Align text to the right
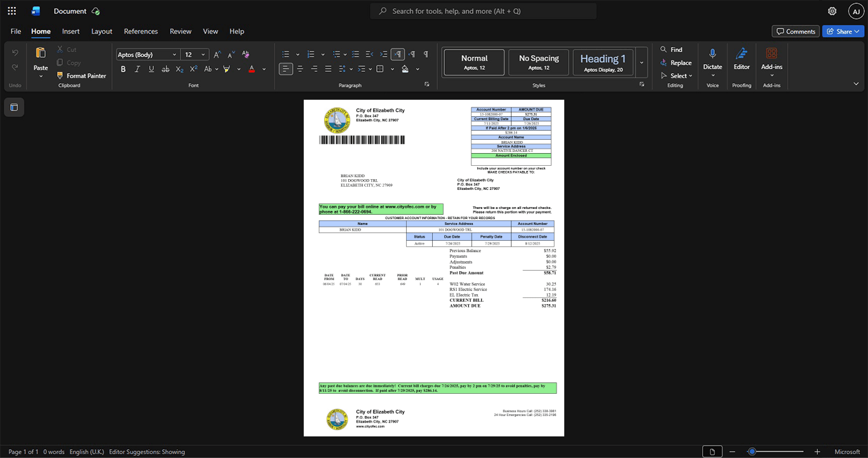This screenshot has height=458, width=868. [314, 69]
